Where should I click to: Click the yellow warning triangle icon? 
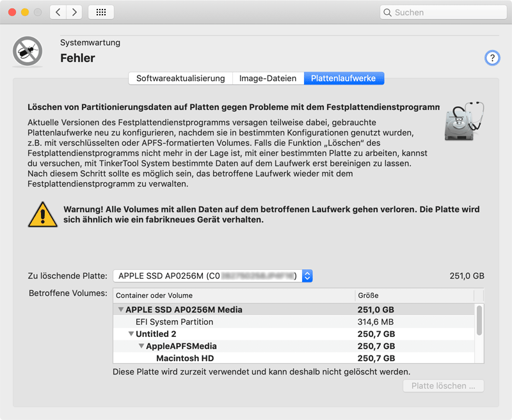pos(43,215)
